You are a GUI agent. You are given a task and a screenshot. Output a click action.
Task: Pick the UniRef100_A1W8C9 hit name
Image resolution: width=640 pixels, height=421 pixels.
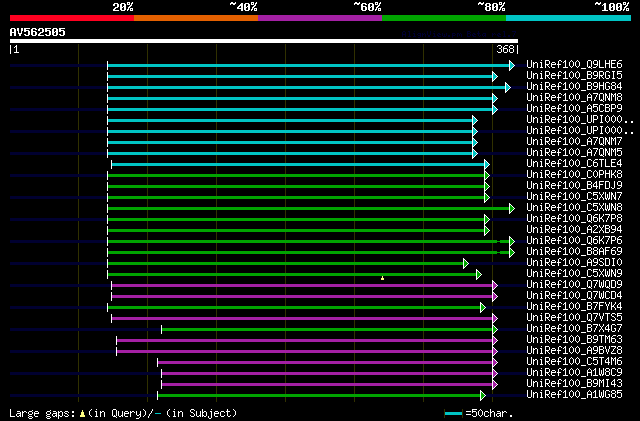click(574, 373)
